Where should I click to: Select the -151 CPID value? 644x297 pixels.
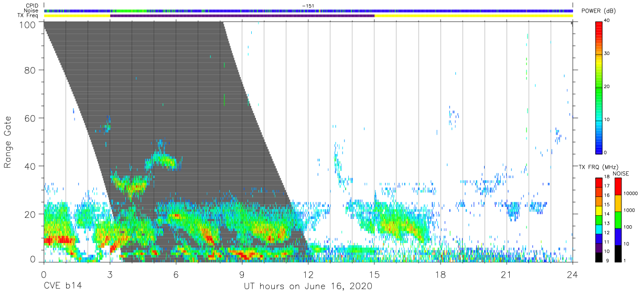(x=308, y=6)
